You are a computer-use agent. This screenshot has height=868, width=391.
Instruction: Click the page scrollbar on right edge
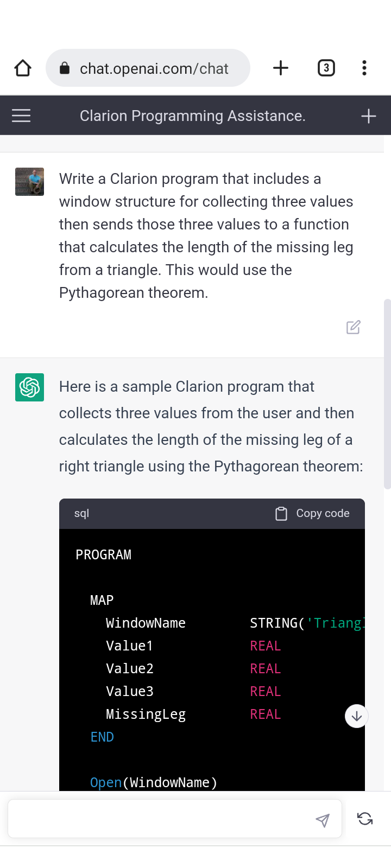387,393
